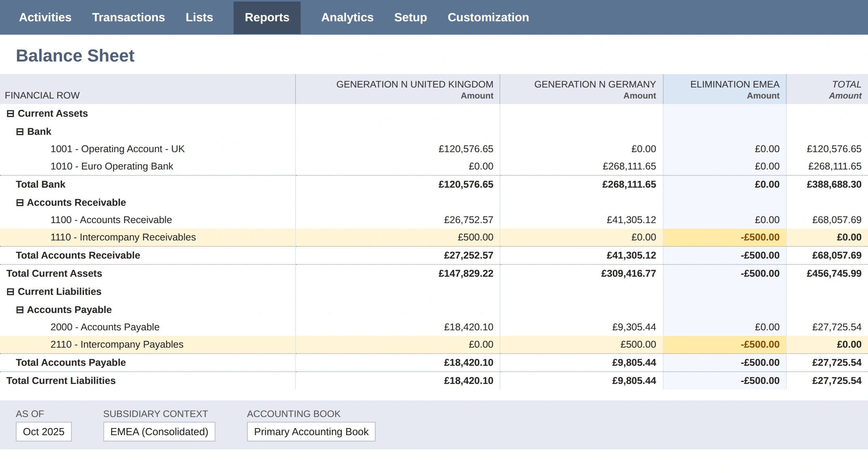
Task: Click Total Bank amount £388,688.30
Action: (x=834, y=184)
